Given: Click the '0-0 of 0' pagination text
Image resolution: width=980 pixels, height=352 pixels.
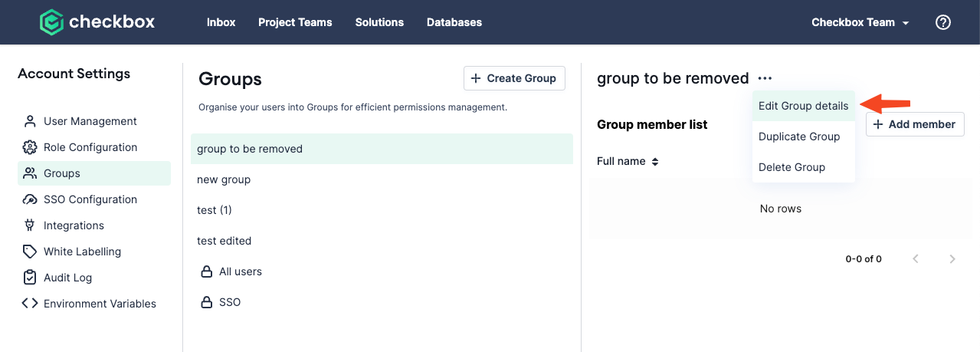Looking at the screenshot, I should (864, 259).
